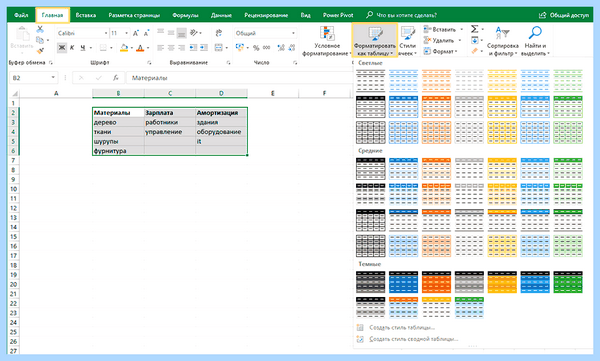Click the formula bar showing Материалы
Image resolution: width=600 pixels, height=361 pixels.
pyautogui.click(x=239, y=78)
